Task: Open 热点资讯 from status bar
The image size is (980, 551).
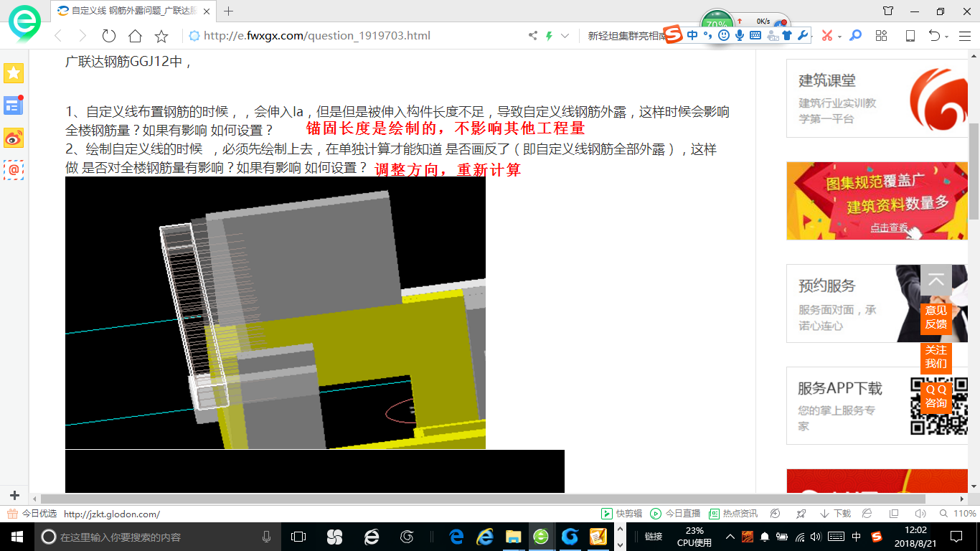Action: [733, 514]
